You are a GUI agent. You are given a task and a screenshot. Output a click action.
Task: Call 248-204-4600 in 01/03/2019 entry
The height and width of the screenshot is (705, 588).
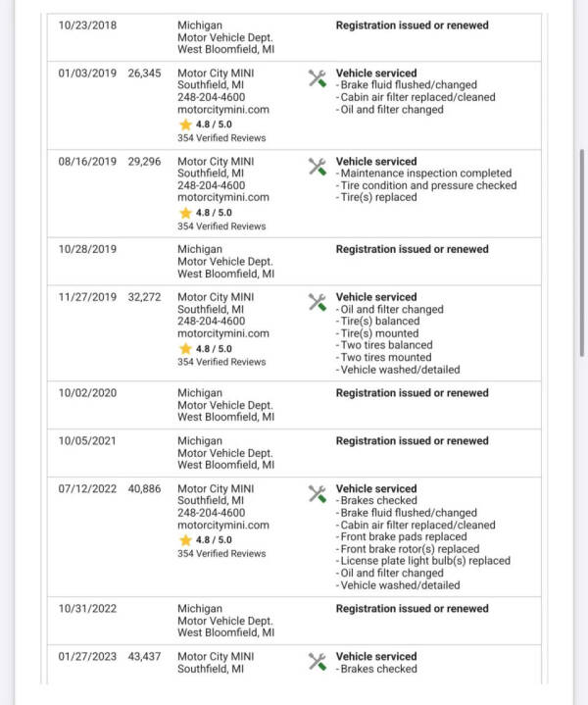click(212, 97)
